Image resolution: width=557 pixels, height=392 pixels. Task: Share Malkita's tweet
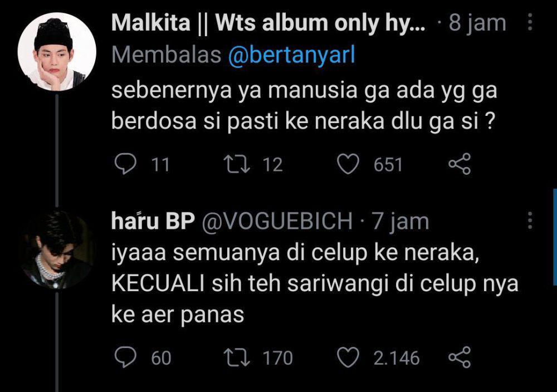click(x=460, y=164)
